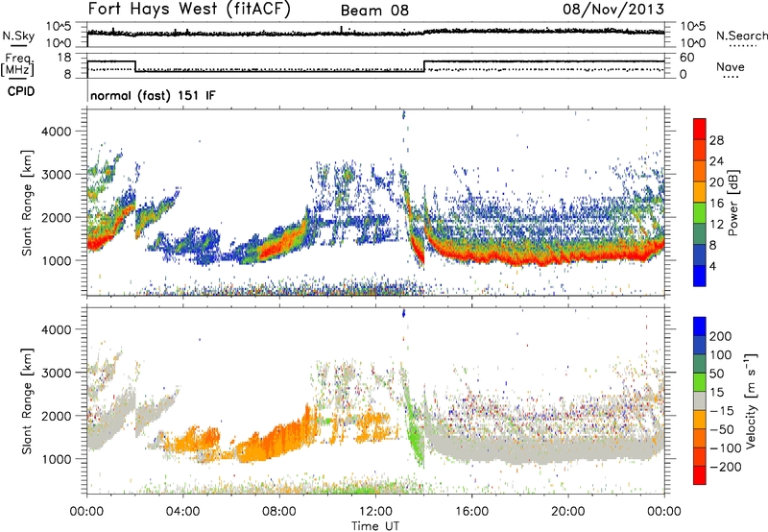Click the "normal (fast) 151 IF" text
Screen dimensions: 768x532
(153, 95)
